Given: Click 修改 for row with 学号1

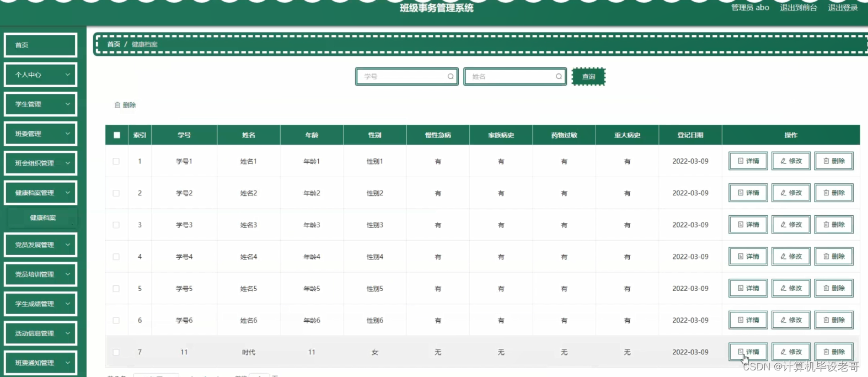Looking at the screenshot, I should click(x=791, y=161).
